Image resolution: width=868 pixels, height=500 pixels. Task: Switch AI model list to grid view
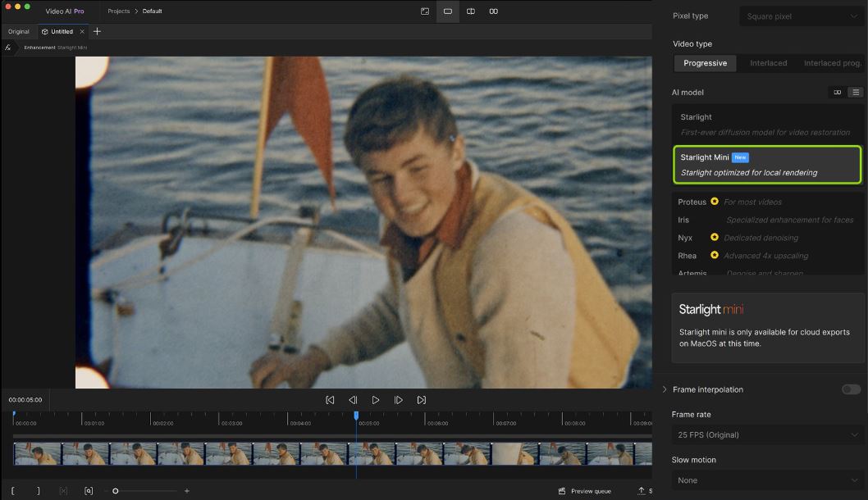tap(838, 93)
